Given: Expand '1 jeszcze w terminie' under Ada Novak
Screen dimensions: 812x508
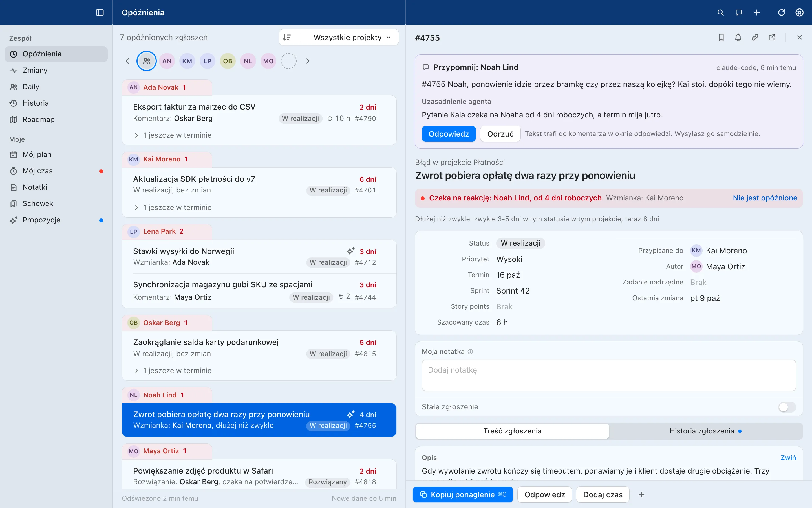Looking at the screenshot, I should [173, 135].
